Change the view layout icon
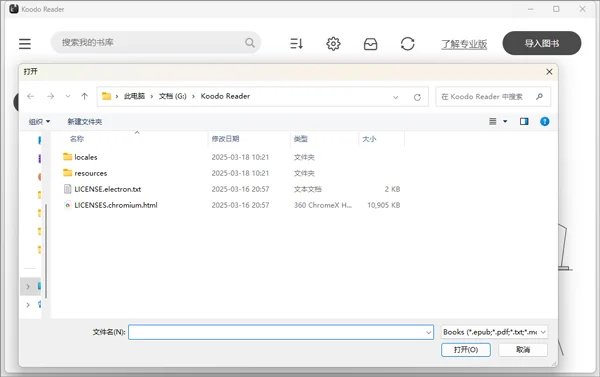The height and width of the screenshot is (377, 600). [x=493, y=121]
